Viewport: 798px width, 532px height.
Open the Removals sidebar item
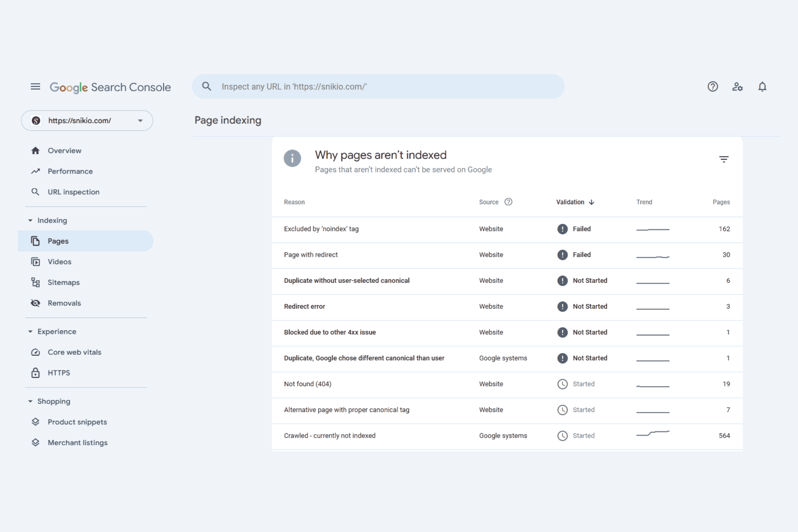64,303
